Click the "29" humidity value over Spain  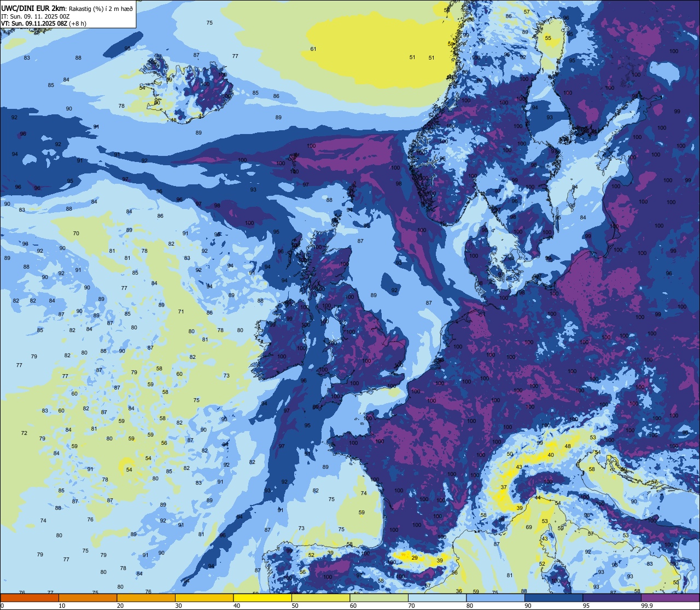point(415,557)
